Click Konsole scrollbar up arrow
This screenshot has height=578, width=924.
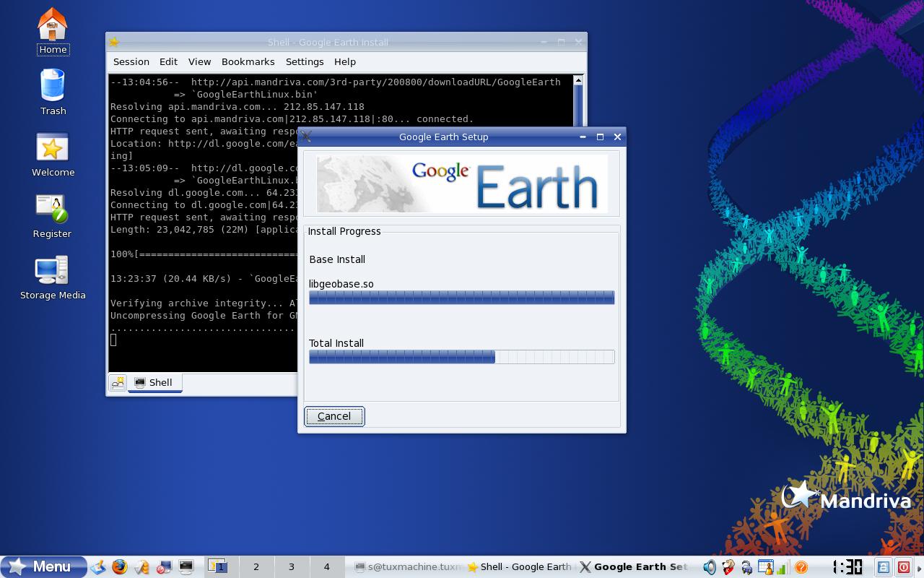pyautogui.click(x=578, y=81)
